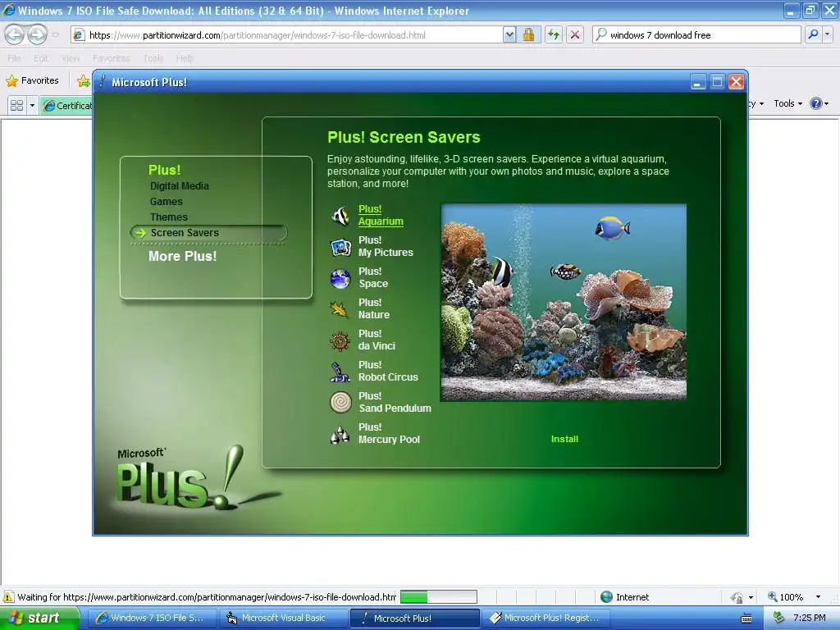Switch to Microsoft Visual Basic taskbar item
Viewport: 840px width, 630px height.
pyautogui.click(x=283, y=618)
